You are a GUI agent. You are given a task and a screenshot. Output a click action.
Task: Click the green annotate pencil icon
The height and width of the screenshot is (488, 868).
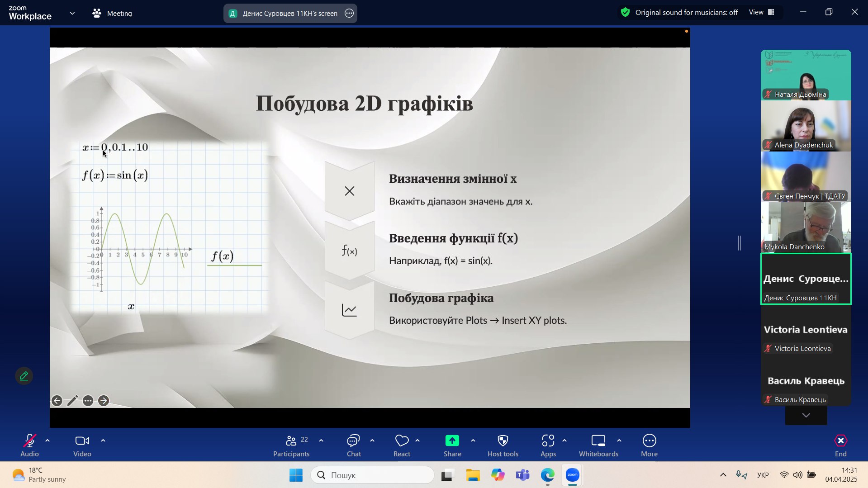24,376
